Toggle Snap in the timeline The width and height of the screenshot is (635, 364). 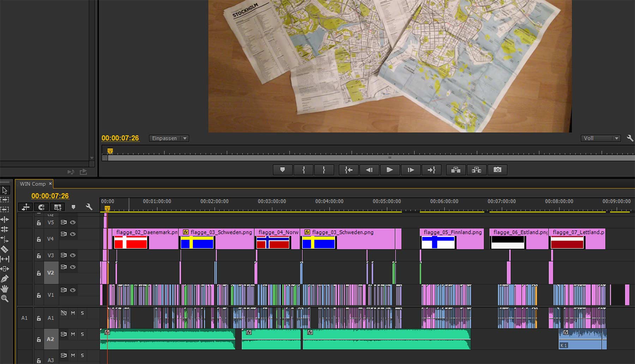click(x=41, y=207)
